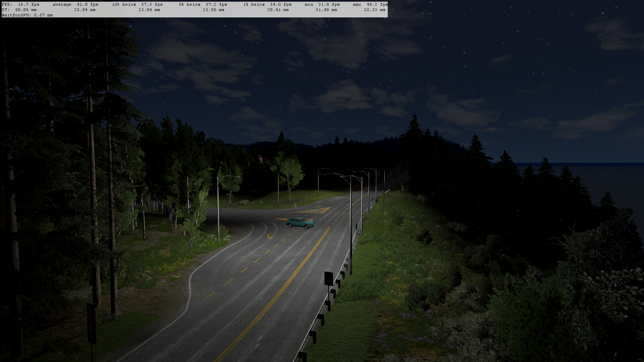644x362 pixels.
Task: Click the teal car at the intersection
Action: tap(300, 223)
